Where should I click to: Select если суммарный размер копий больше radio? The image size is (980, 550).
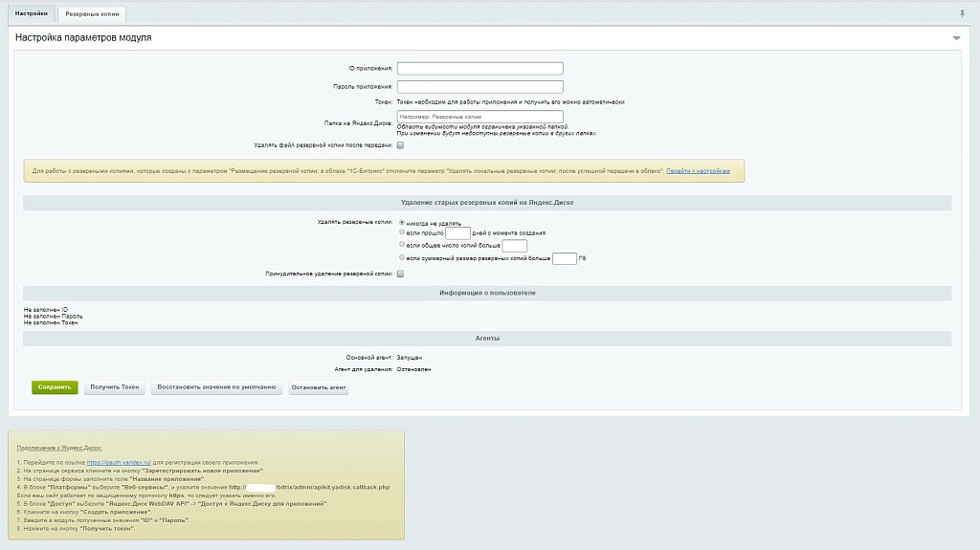tap(402, 257)
